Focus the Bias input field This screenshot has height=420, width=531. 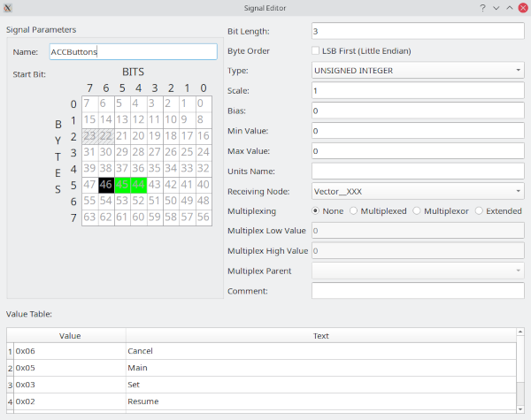418,111
